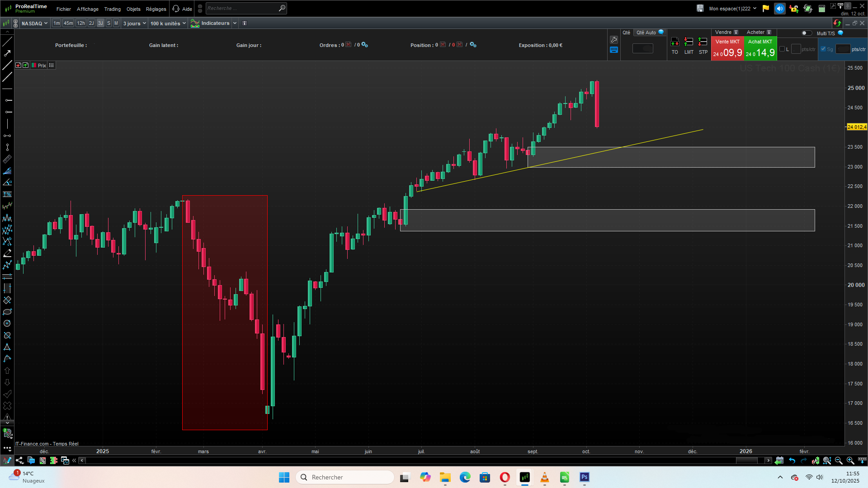Click the undo arrow icon
The height and width of the screenshot is (488, 868).
792,460
